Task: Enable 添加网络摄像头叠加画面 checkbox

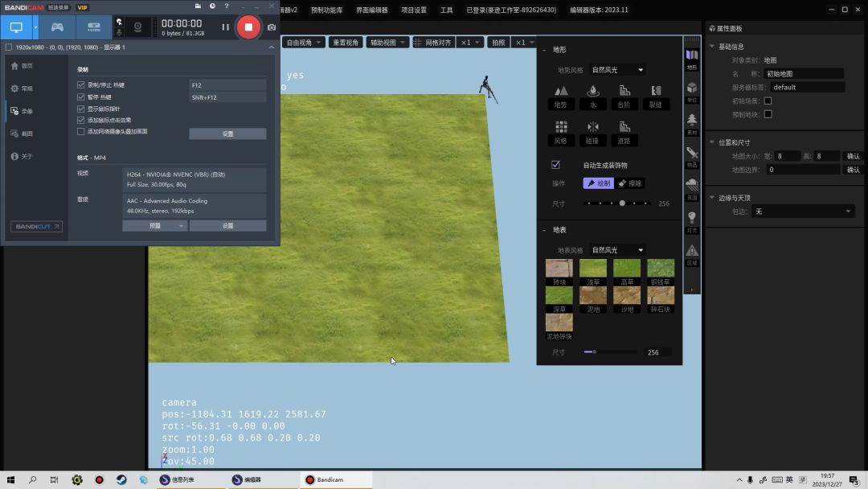Action: 80,131
